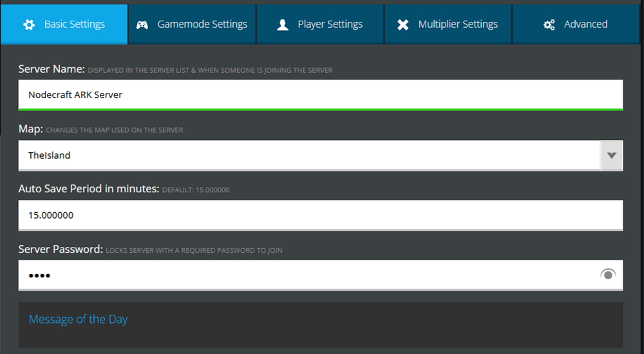The height and width of the screenshot is (354, 644).
Task: Select the TheIsland map combo box
Action: [x=309, y=155]
